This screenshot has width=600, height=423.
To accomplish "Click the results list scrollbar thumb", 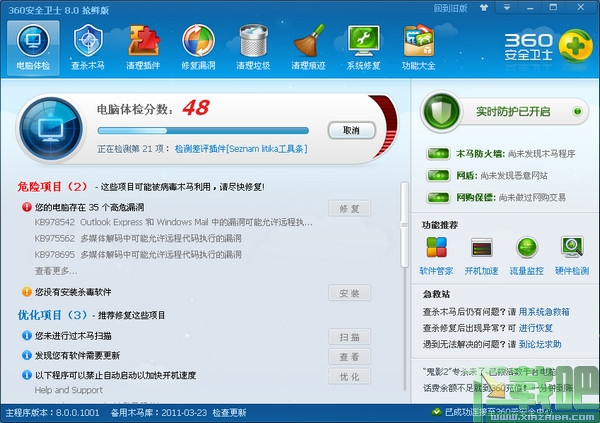I will point(404,224).
